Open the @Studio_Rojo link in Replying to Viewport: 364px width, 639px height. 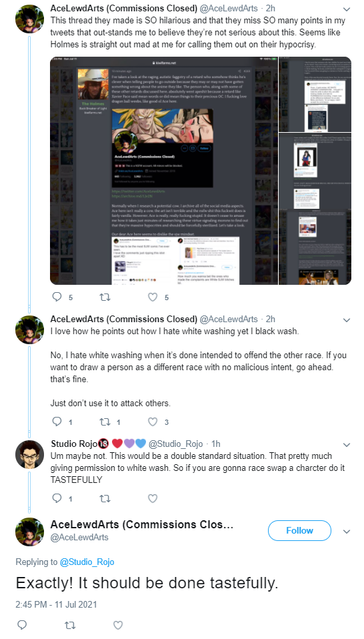(87, 562)
